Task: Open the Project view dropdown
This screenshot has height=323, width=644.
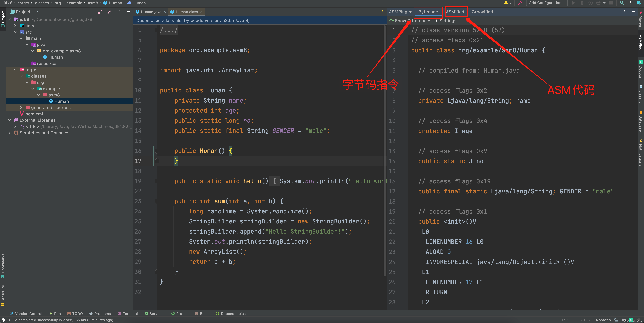Action: (x=37, y=12)
